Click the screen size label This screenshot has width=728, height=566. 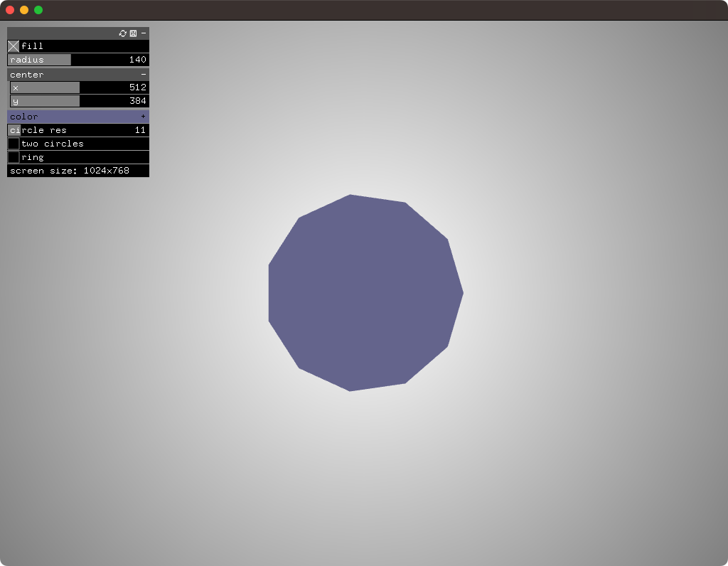click(x=70, y=171)
